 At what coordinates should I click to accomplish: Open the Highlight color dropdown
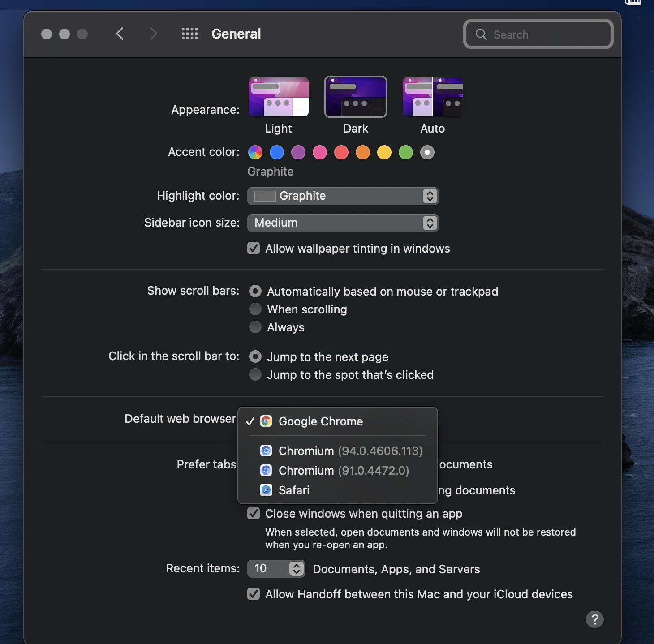(343, 196)
